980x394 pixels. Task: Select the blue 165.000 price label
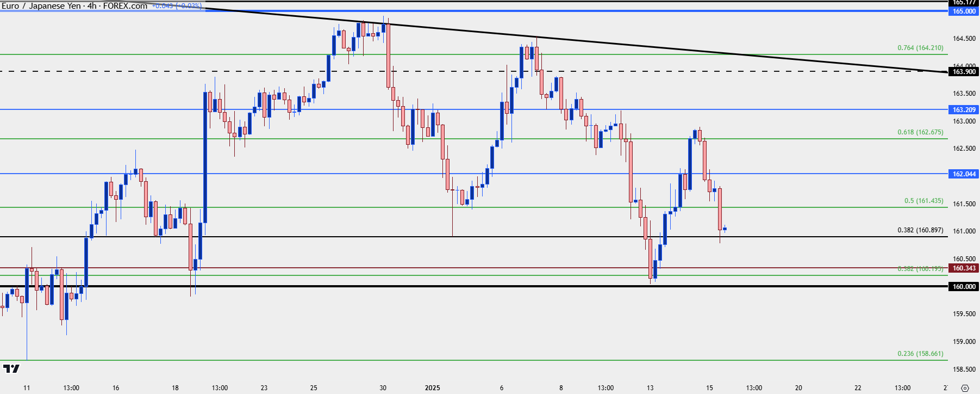coord(964,11)
